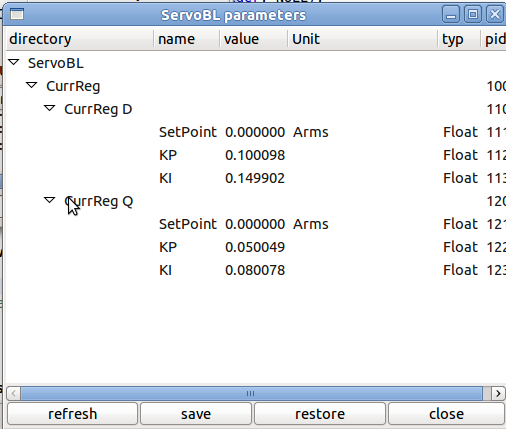The height and width of the screenshot is (429, 508).
Task: Click the value 0.100098
Action: (x=255, y=155)
